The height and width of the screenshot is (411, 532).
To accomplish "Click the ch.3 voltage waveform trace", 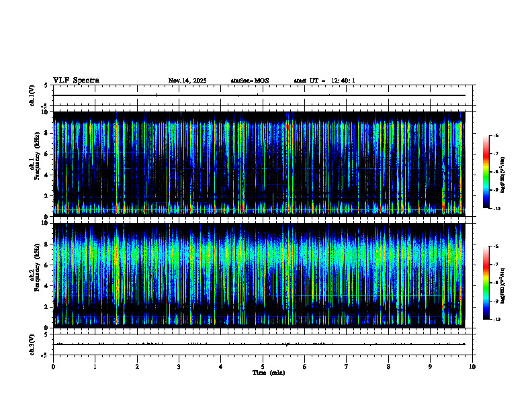I will click(259, 345).
